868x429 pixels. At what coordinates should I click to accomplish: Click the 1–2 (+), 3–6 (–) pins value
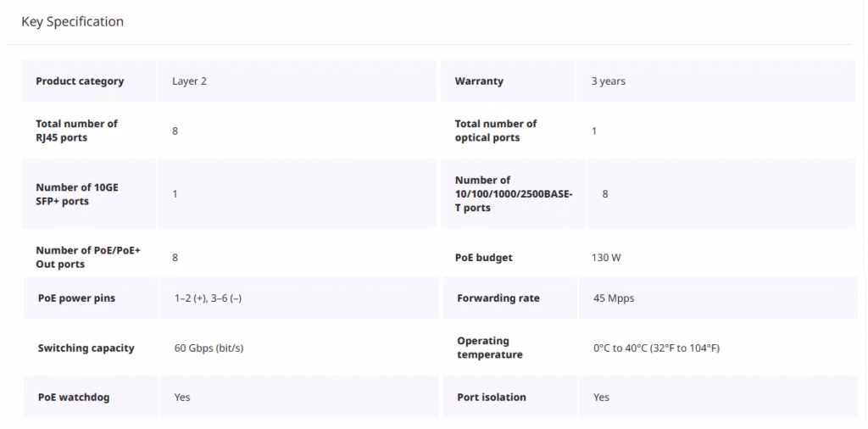209,298
